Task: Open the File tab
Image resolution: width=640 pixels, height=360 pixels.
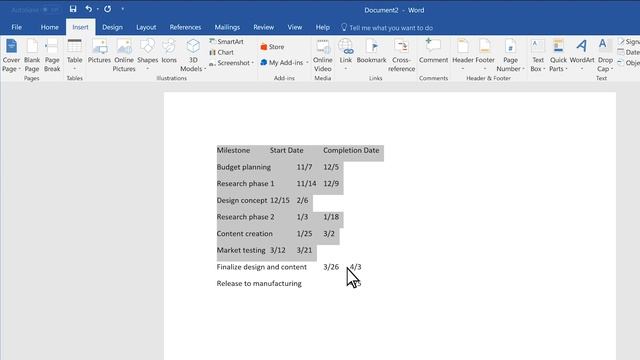Action: (x=17, y=27)
